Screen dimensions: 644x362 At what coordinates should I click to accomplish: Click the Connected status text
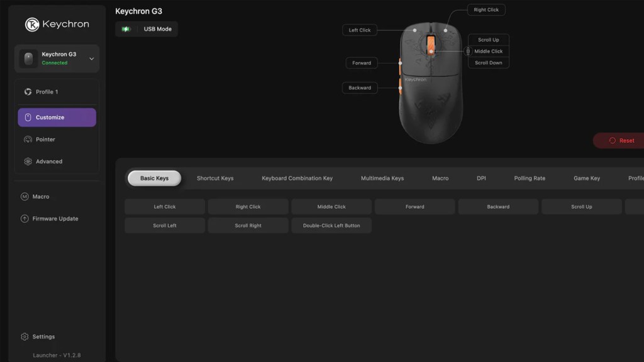click(55, 63)
